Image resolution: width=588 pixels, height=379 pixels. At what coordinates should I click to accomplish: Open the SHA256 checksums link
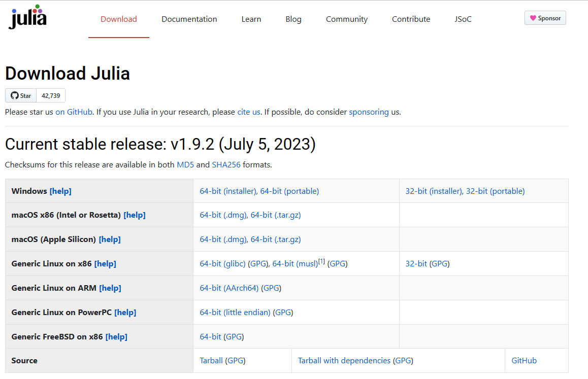coord(226,165)
